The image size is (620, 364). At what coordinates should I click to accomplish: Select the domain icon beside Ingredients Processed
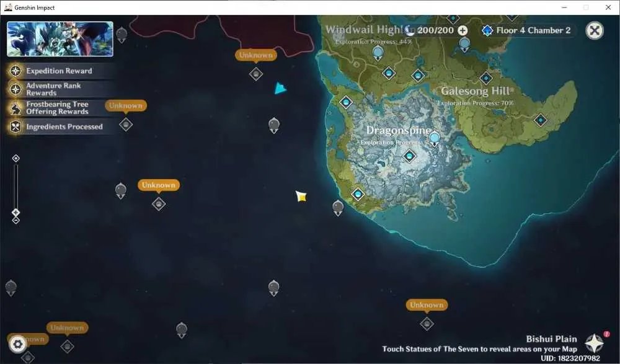tap(126, 125)
